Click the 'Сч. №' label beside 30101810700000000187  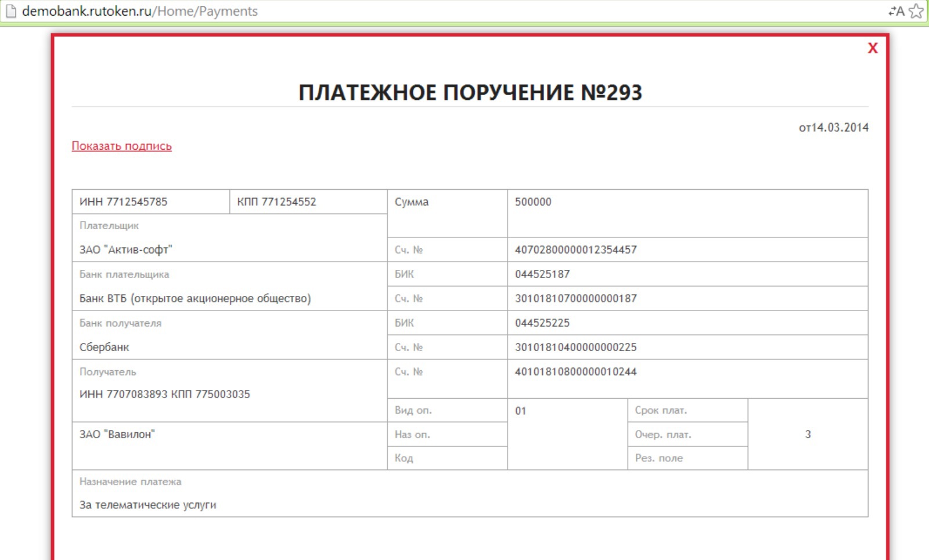pos(409,299)
